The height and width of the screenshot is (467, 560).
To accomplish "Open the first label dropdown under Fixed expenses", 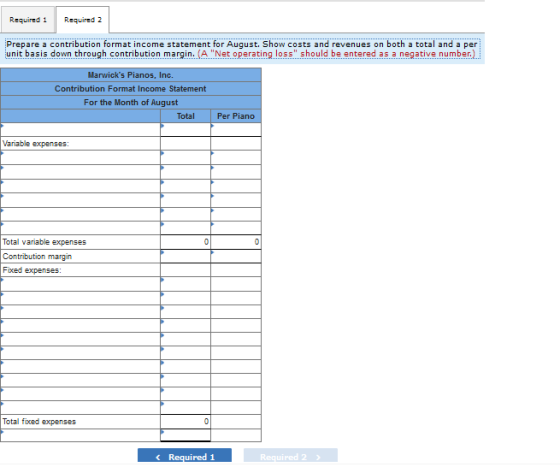I will (x=80, y=284).
